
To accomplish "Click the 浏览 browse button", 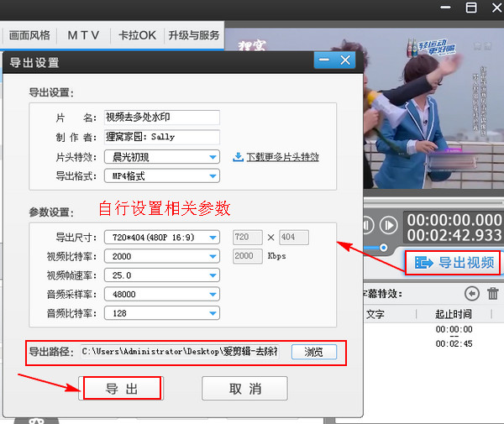I will click(314, 352).
